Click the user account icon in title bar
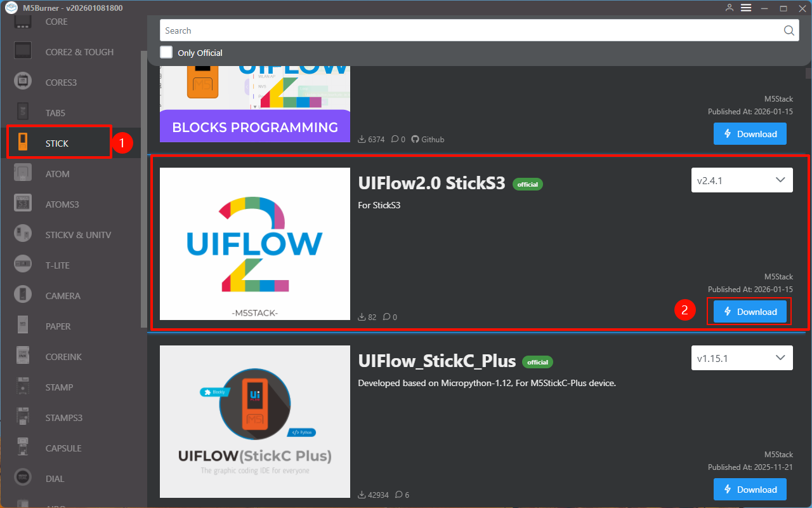812x508 pixels. [730, 8]
